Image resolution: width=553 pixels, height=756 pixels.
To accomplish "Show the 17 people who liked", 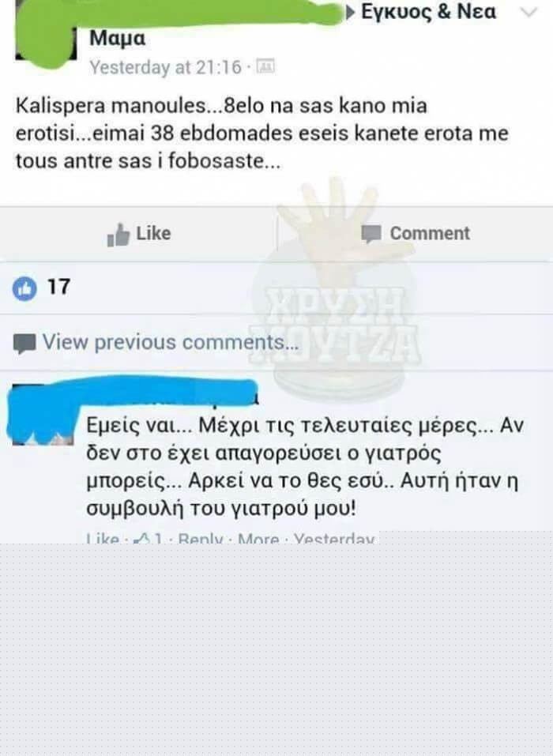I will (58, 288).
